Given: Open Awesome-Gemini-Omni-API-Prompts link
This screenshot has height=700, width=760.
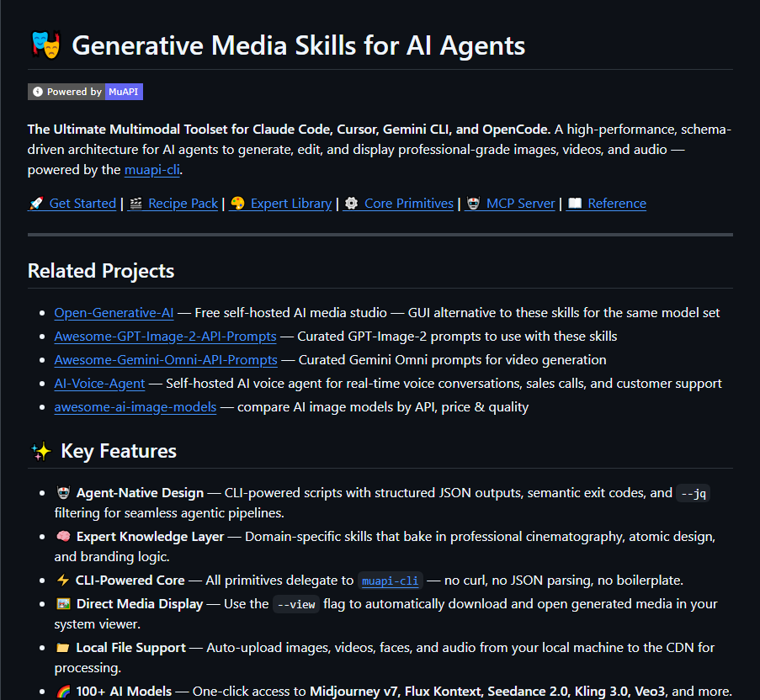Looking at the screenshot, I should (x=166, y=360).
